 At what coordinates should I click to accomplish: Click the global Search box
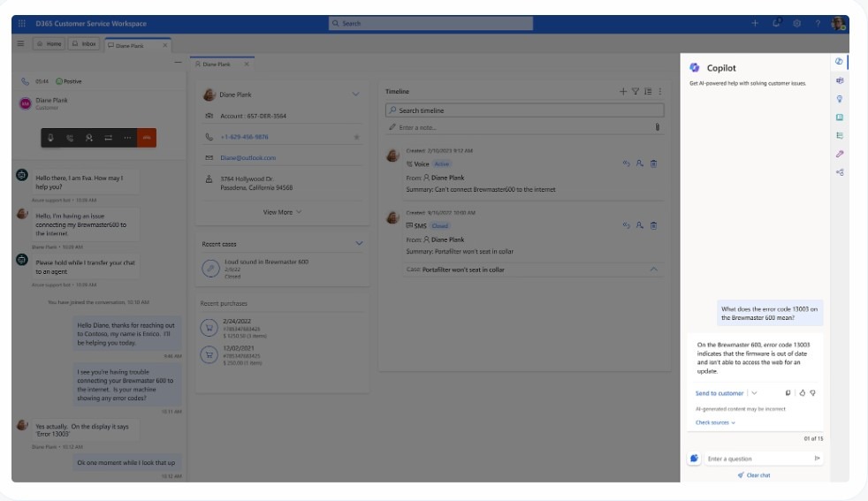click(x=430, y=23)
